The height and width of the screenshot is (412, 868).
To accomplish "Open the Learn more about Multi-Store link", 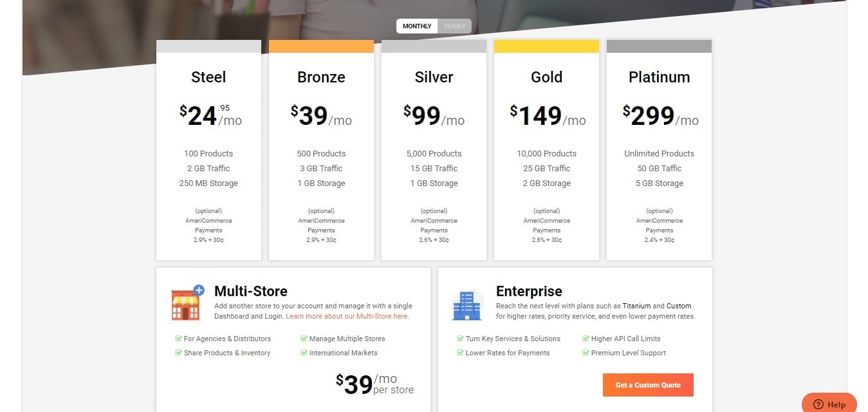I will point(347,316).
